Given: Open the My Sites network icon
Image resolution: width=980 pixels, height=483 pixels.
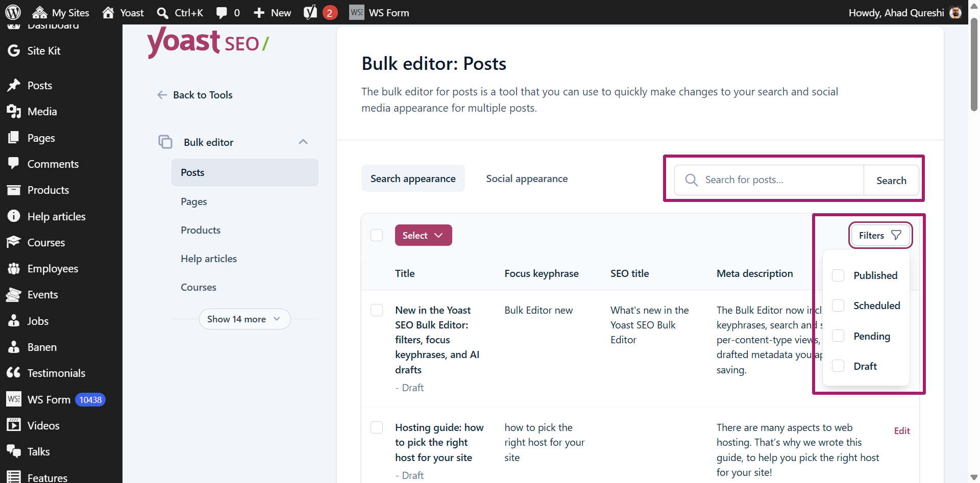Looking at the screenshot, I should click(39, 12).
